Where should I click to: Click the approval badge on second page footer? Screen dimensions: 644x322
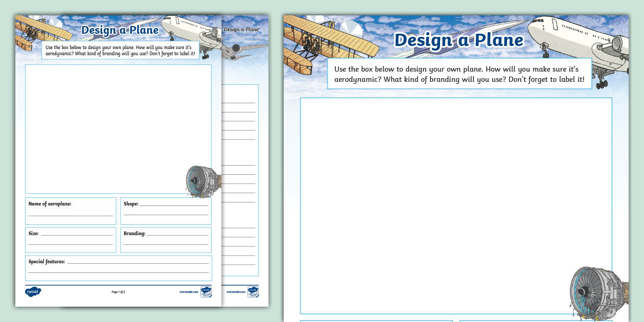click(x=252, y=292)
